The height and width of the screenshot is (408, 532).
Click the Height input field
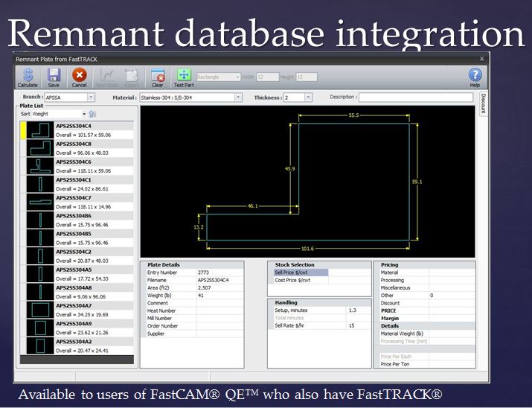307,77
